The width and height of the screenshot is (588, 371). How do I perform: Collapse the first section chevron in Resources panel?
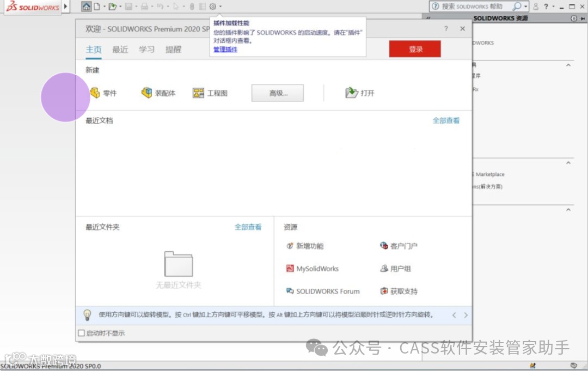[x=568, y=65]
